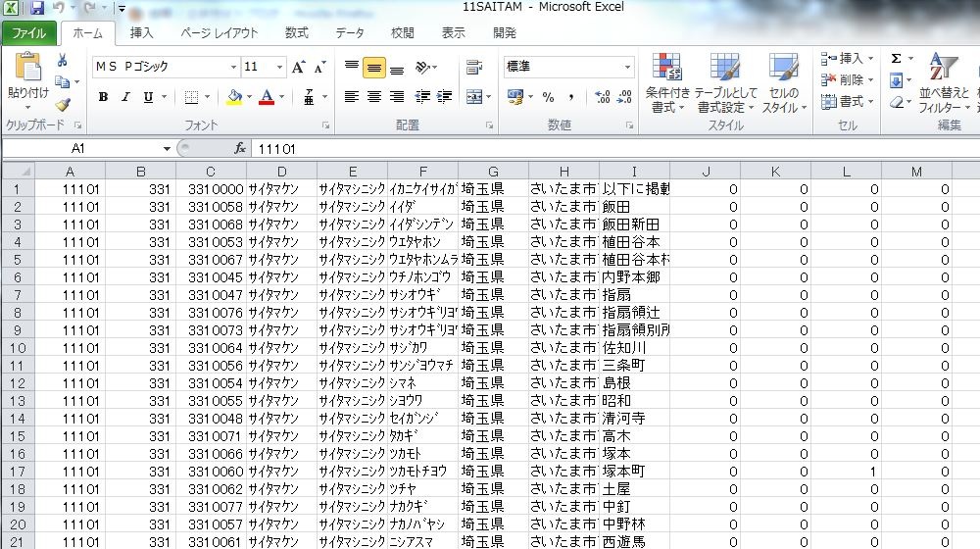Open the font name dropdown MS Pゴシック
Viewport: 980px width, 549px height.
point(234,67)
